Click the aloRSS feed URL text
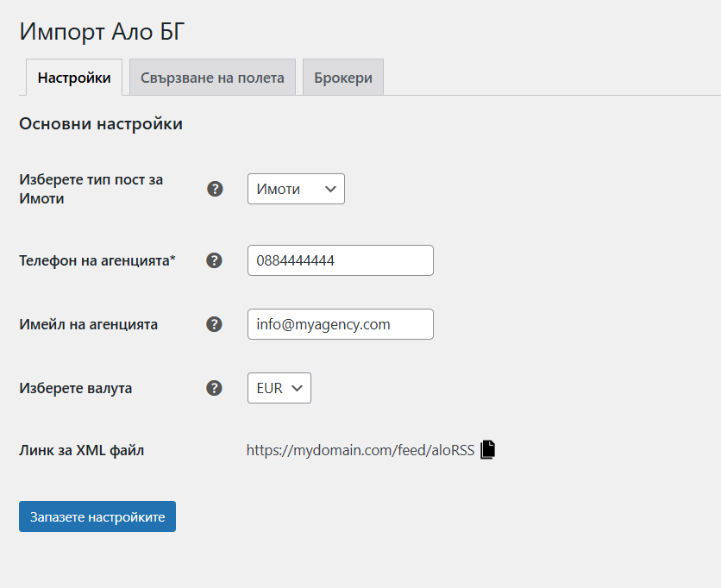The height and width of the screenshot is (588, 721). 360,449
